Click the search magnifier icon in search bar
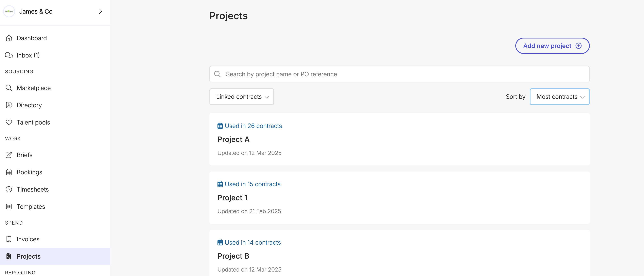This screenshot has height=276, width=644. (217, 74)
